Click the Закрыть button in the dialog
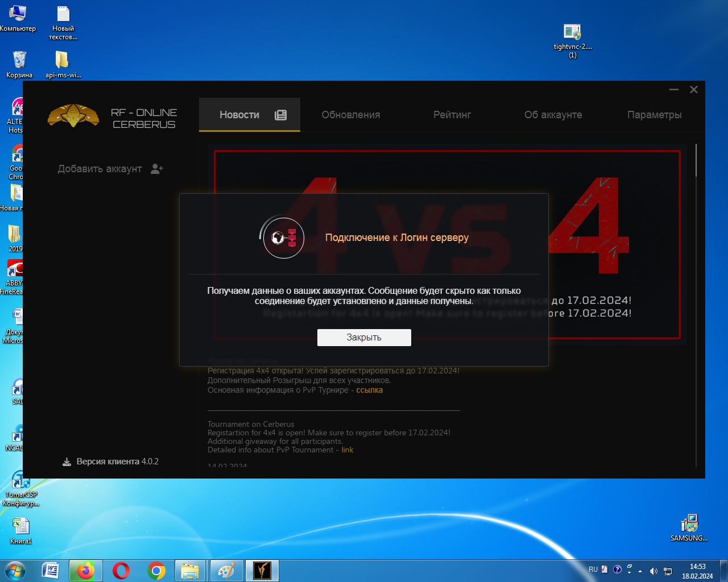Image resolution: width=728 pixels, height=582 pixels. [364, 338]
